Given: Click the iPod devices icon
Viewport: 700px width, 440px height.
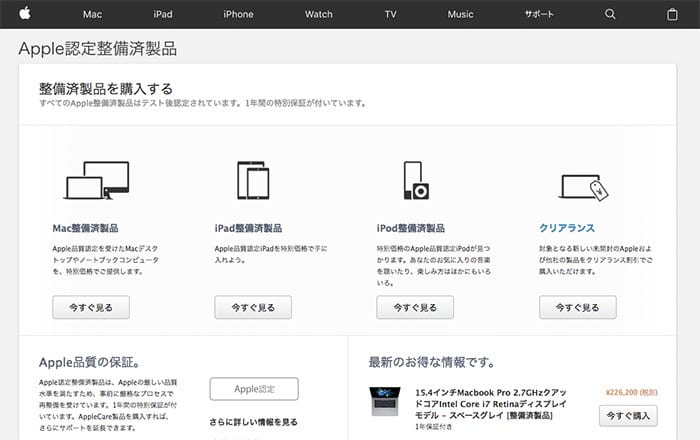Looking at the screenshot, I should [416, 180].
